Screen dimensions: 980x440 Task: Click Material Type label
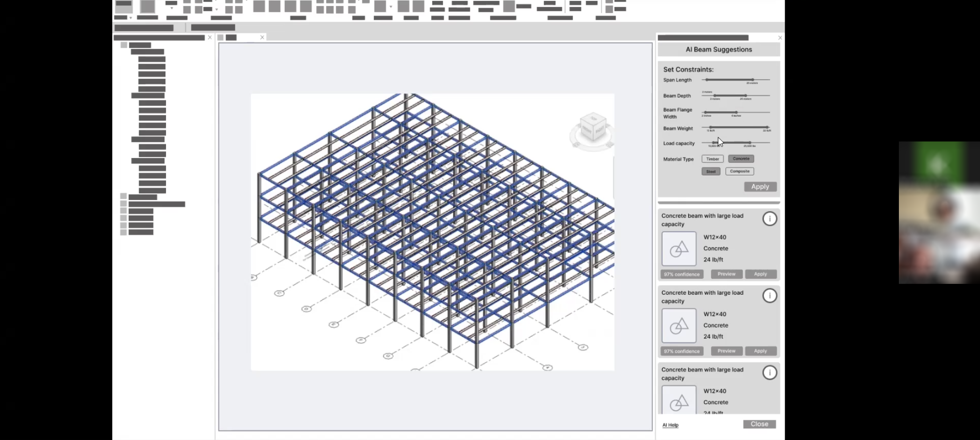point(678,159)
